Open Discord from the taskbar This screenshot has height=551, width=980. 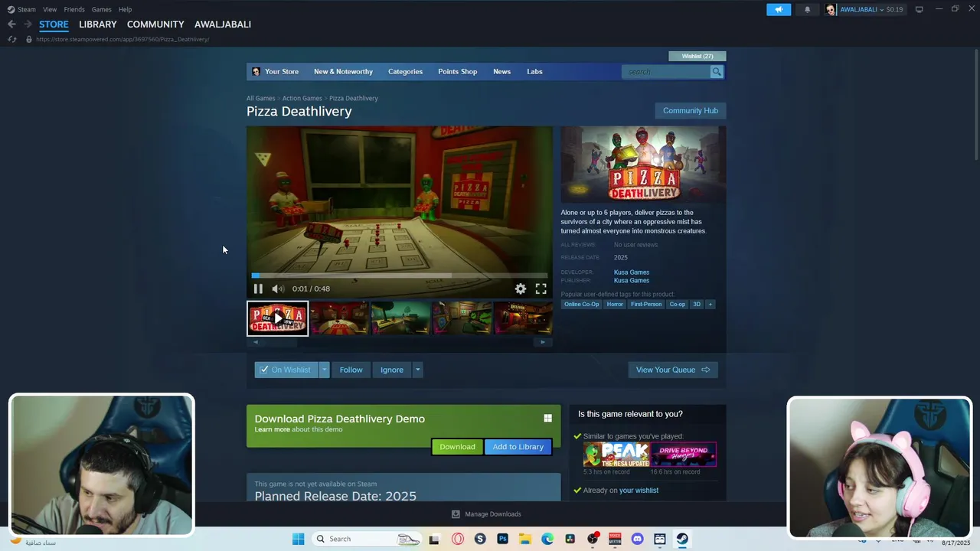[x=637, y=539]
